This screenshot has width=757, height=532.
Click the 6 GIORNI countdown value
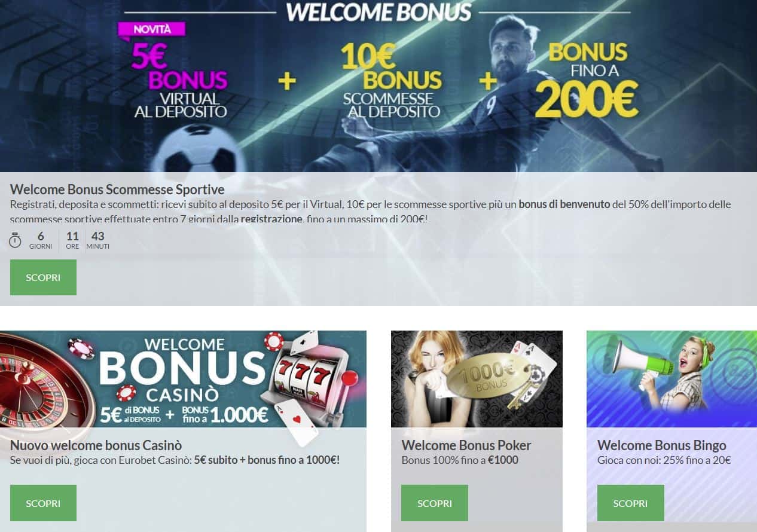tap(41, 240)
